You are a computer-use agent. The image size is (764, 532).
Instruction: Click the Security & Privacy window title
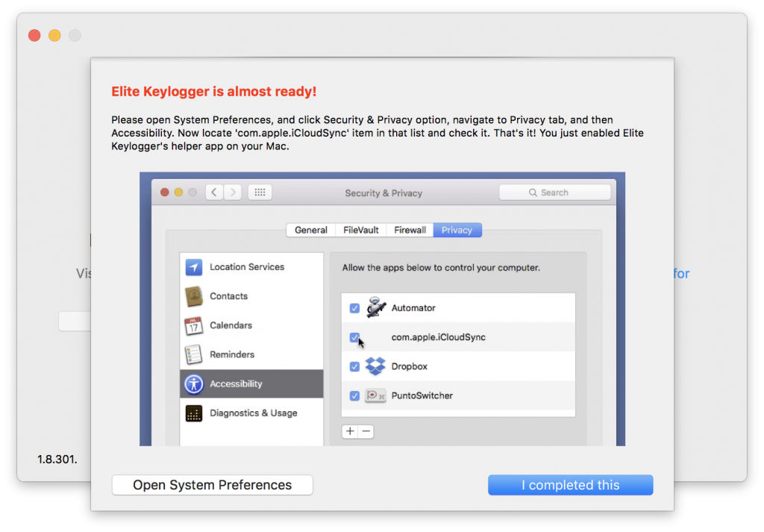click(x=383, y=193)
